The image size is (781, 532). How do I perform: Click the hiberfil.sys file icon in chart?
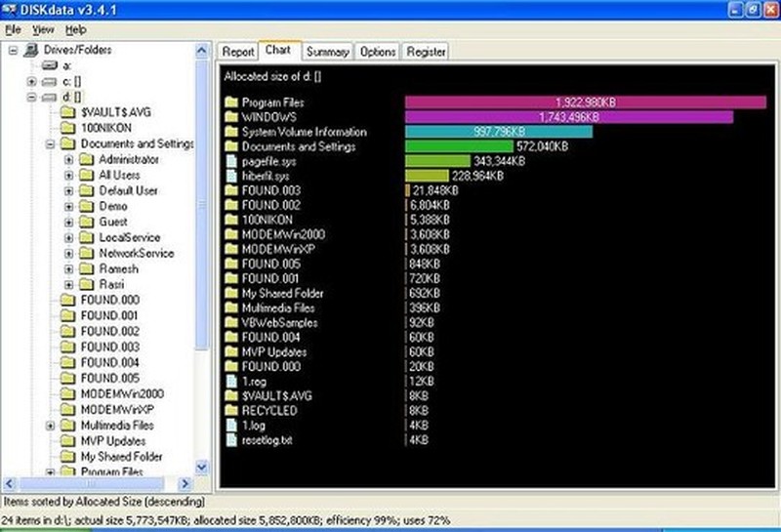coord(231,176)
